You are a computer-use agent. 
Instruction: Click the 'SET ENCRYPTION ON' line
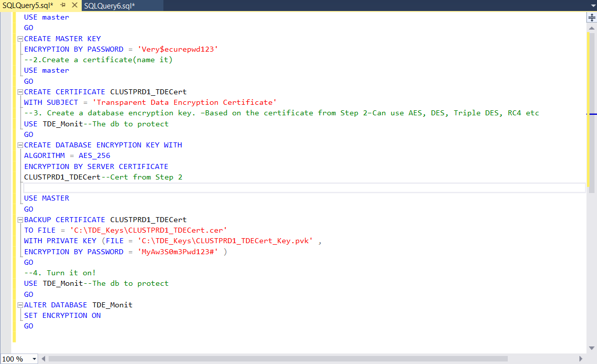tap(63, 316)
